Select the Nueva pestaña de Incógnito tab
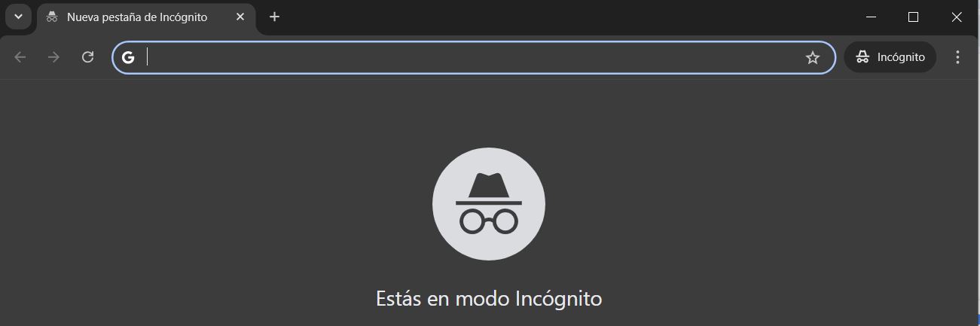980x326 pixels. (146, 17)
